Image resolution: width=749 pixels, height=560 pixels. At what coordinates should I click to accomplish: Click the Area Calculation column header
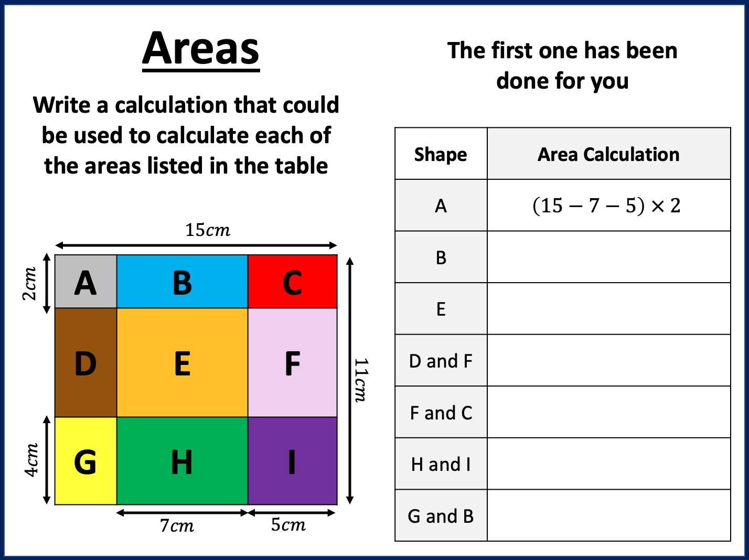[x=608, y=154]
